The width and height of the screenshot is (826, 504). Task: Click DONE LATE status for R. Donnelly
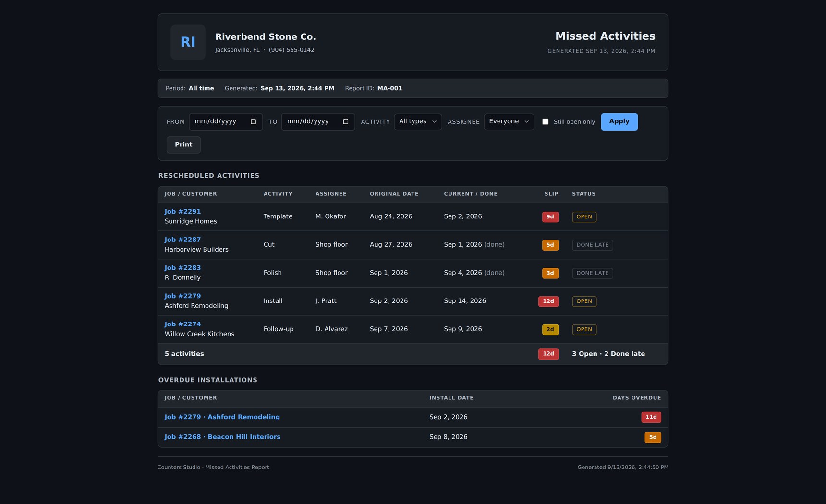click(x=592, y=273)
